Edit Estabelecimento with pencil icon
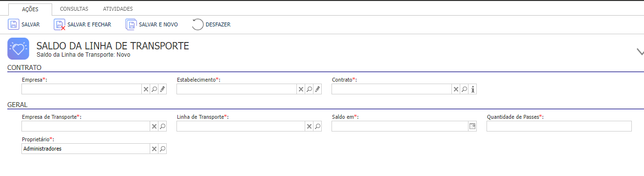This screenshot has width=644, height=176. (x=317, y=89)
